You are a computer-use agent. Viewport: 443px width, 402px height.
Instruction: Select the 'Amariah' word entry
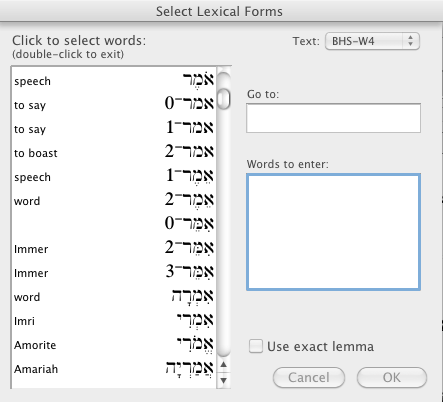(114, 369)
